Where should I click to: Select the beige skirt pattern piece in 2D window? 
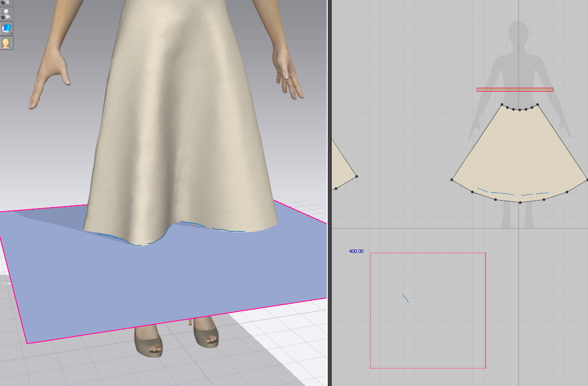click(x=519, y=151)
